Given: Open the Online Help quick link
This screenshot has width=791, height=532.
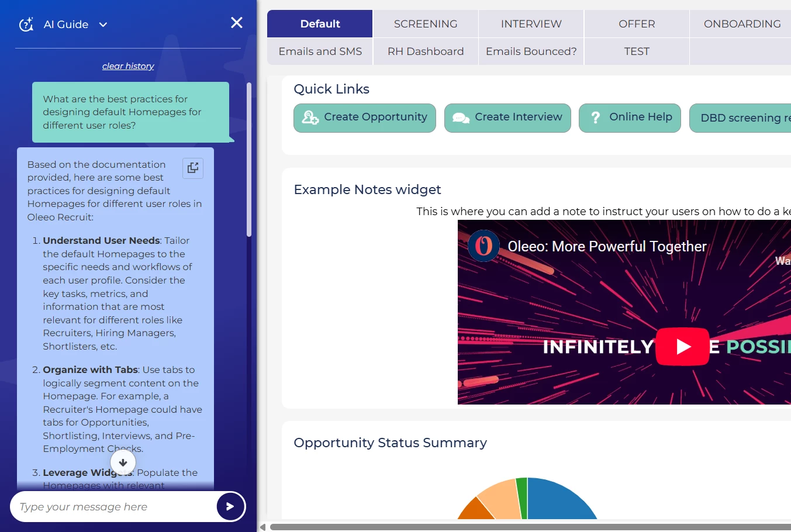Looking at the screenshot, I should [x=630, y=118].
